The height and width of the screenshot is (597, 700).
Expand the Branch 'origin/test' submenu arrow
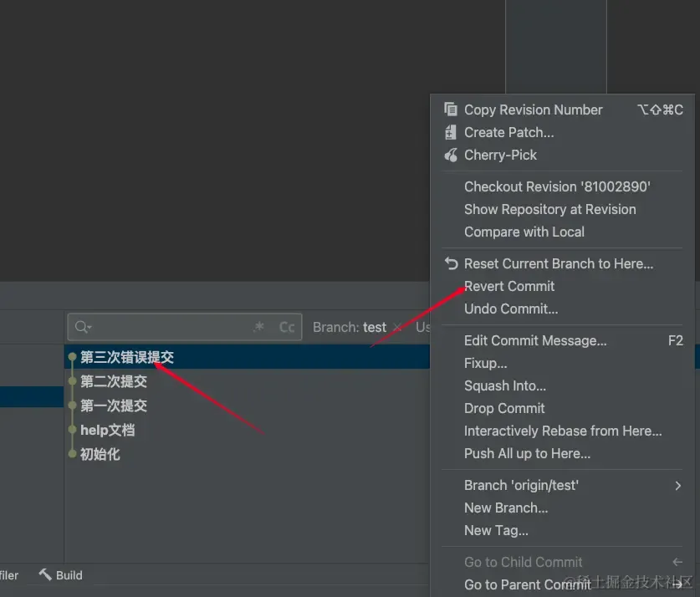tap(677, 485)
